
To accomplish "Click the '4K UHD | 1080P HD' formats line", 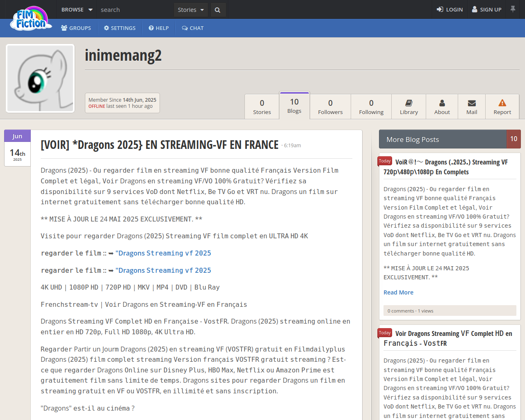I will click(130, 288).
